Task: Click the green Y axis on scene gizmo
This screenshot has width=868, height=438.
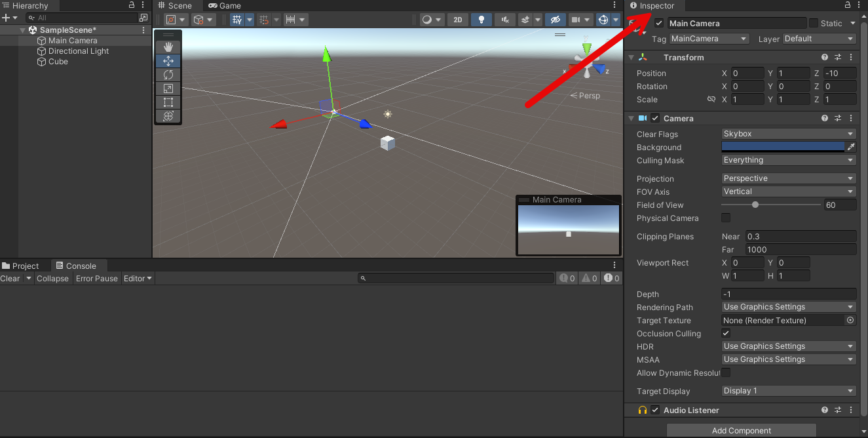Action: coord(587,49)
